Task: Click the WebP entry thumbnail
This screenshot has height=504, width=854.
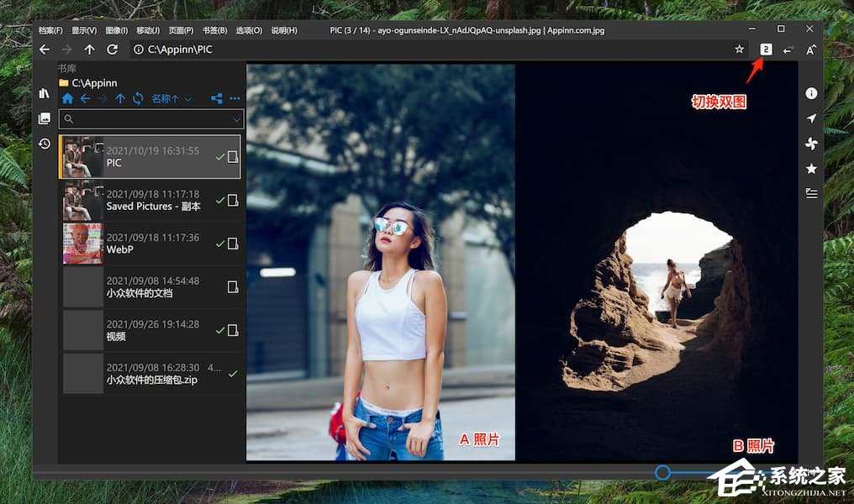Action: [82, 244]
